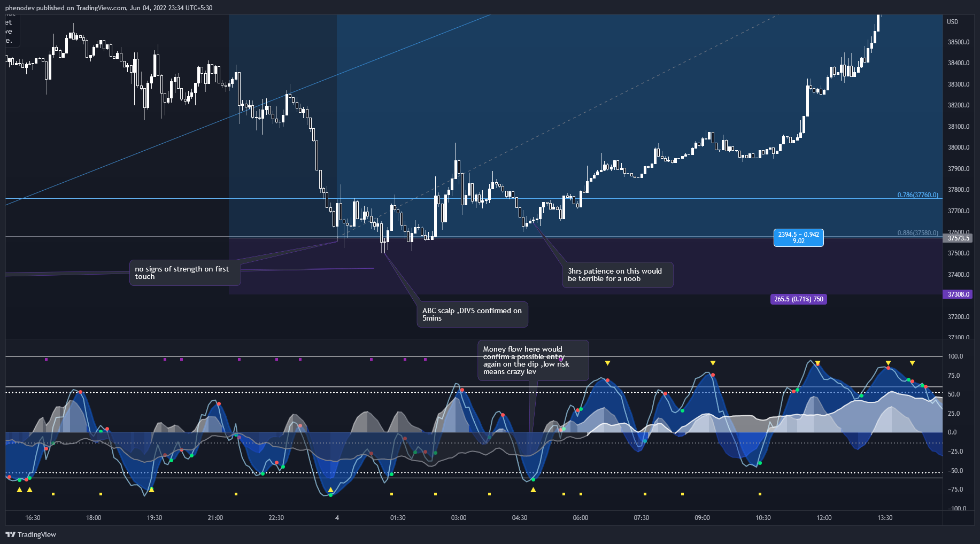The image size is (980, 544).
Task: Click the 12:00 time axis label
Action: click(x=824, y=518)
